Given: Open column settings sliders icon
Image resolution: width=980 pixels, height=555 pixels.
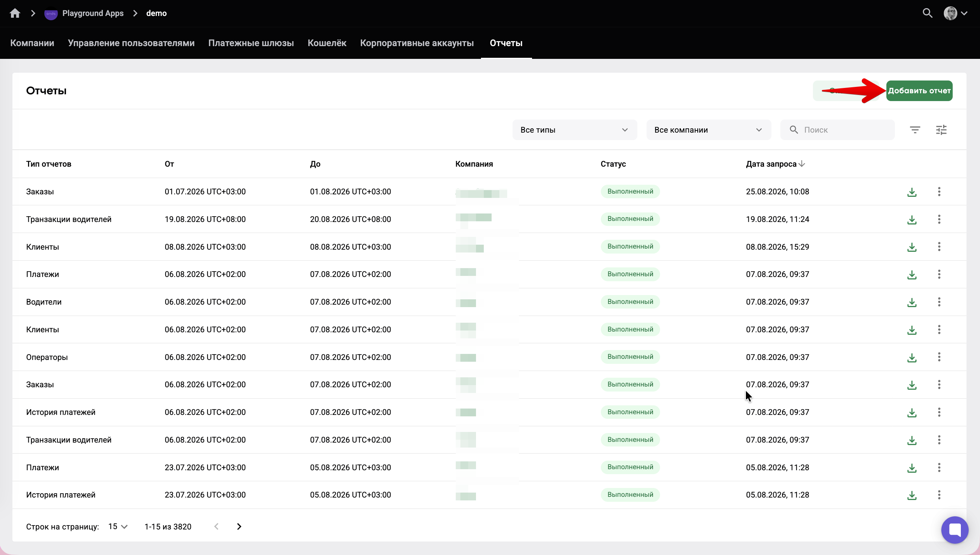Looking at the screenshot, I should click(x=941, y=130).
